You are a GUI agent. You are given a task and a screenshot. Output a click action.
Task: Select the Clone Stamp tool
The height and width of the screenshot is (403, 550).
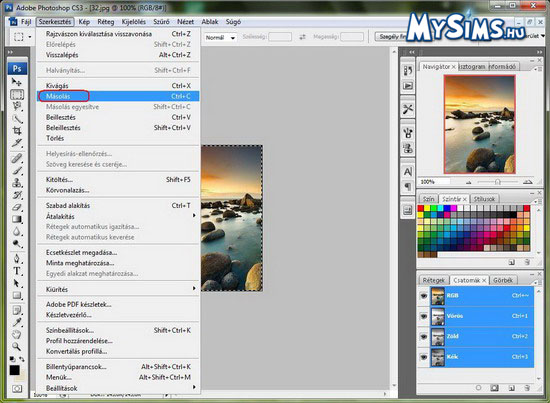pos(17,183)
